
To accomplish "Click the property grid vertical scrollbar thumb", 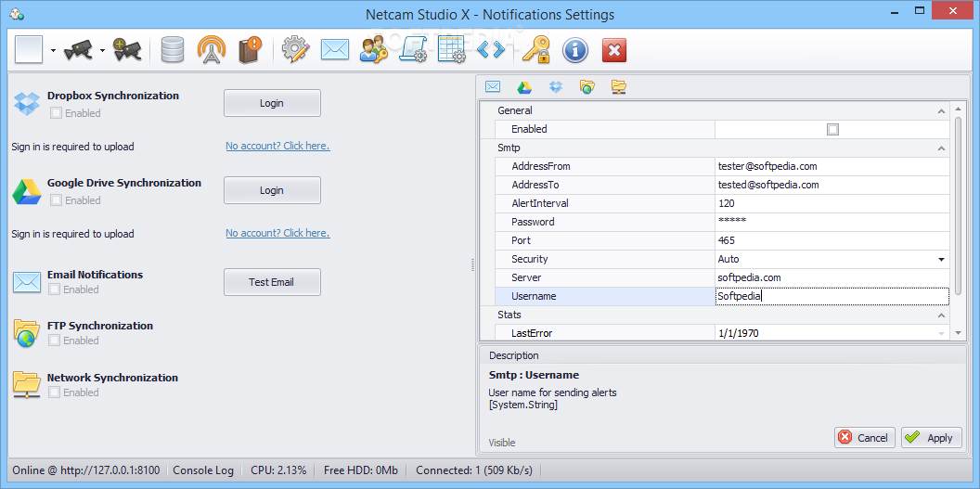I will point(958,204).
